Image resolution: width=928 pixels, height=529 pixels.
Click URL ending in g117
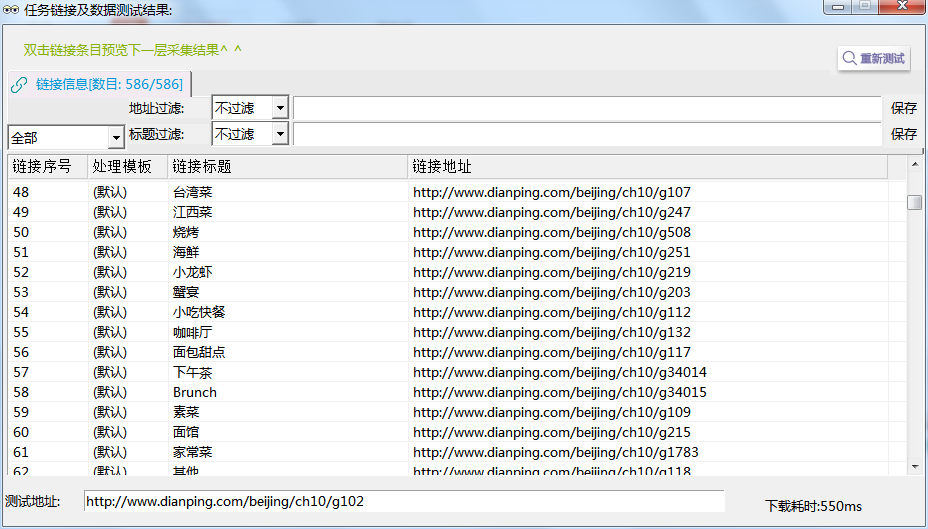[552, 352]
